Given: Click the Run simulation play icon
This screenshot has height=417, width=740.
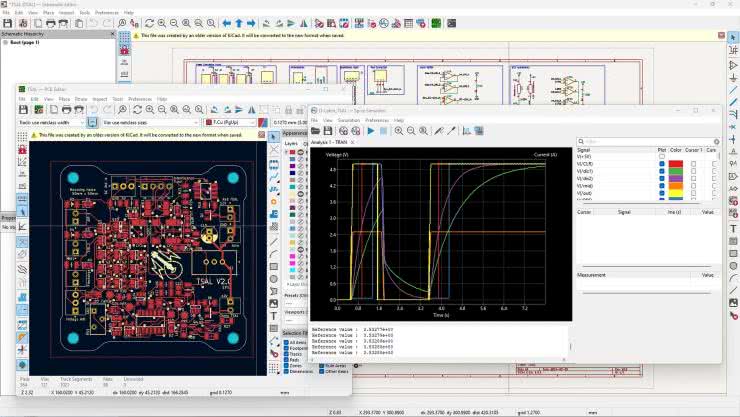Looking at the screenshot, I should 371,131.
